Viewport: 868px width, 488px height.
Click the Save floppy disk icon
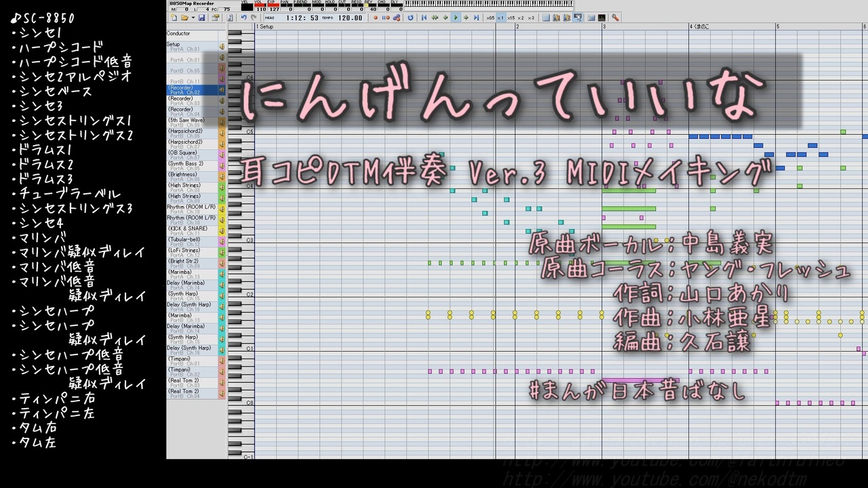pyautogui.click(x=201, y=18)
